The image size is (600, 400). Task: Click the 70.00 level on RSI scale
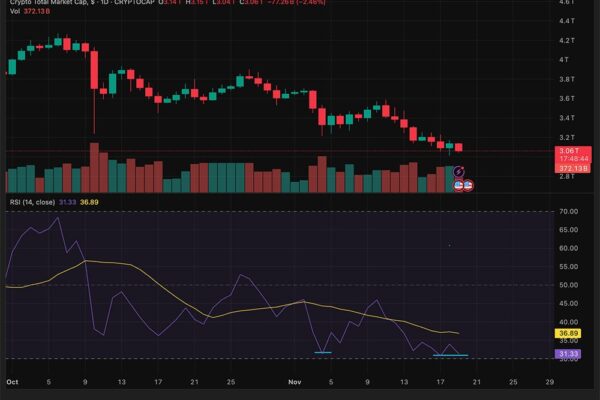click(x=566, y=212)
